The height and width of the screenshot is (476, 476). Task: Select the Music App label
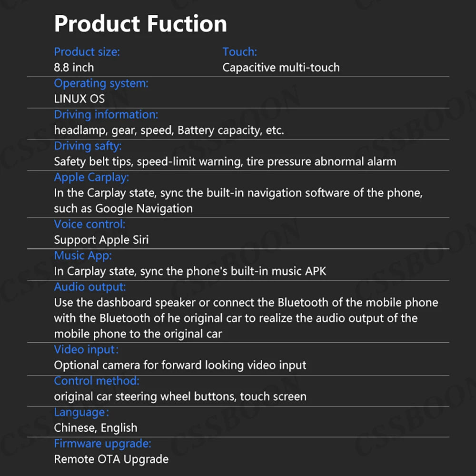(83, 256)
